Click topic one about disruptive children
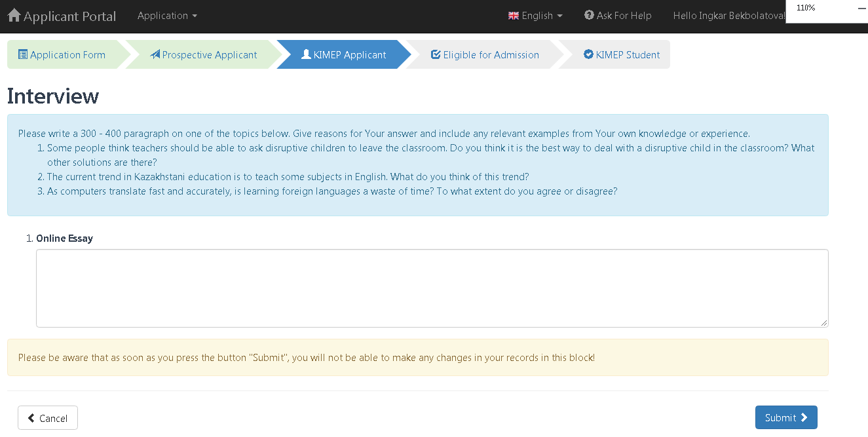Image resolution: width=868 pixels, height=437 pixels. point(430,155)
